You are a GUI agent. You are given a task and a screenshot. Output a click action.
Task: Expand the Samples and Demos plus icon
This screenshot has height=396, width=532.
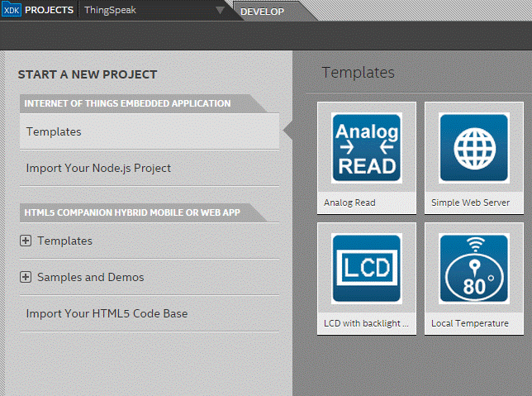click(x=26, y=277)
